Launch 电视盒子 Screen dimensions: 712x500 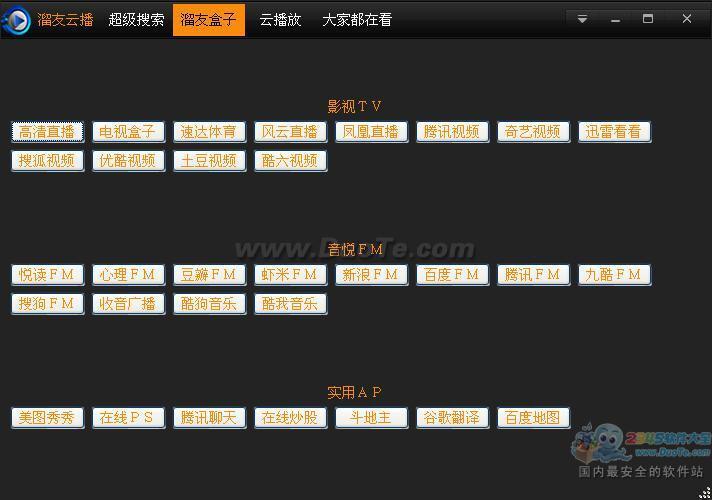[128, 132]
